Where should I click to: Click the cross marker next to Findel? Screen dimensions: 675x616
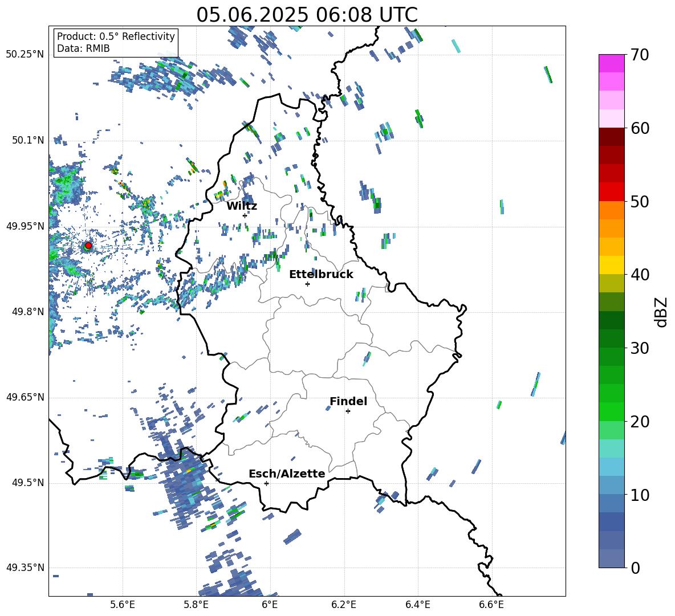point(348,411)
